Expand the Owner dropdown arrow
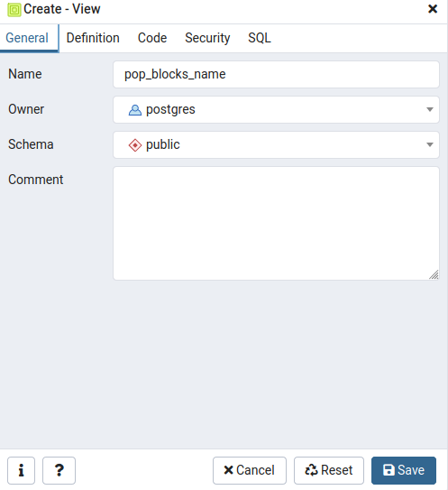448x490 pixels. click(430, 109)
